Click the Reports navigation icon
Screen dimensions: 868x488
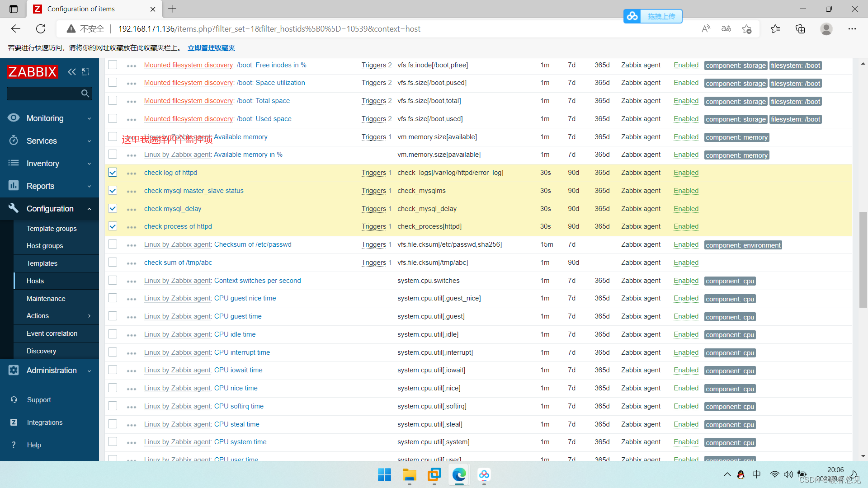pos(13,186)
